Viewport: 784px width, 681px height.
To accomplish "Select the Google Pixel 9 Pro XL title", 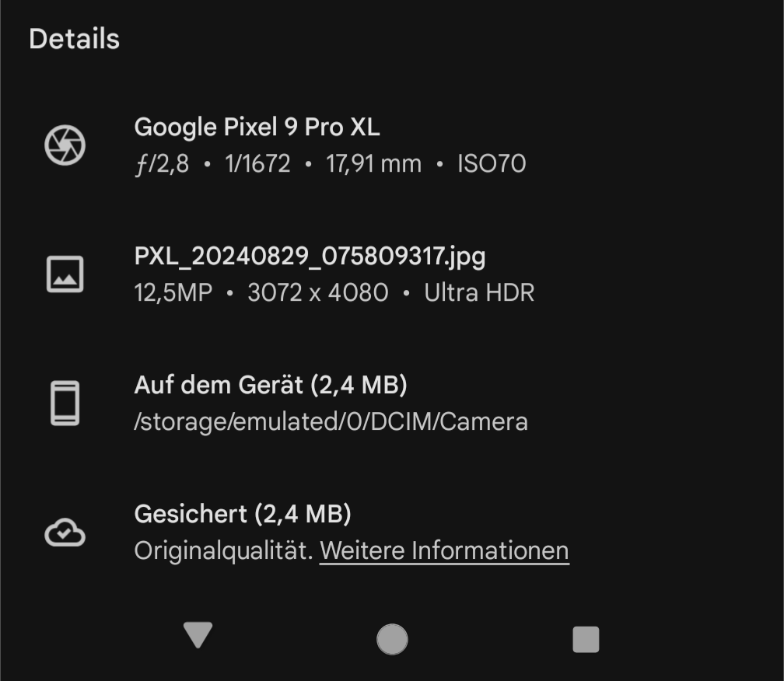I will tap(257, 126).
